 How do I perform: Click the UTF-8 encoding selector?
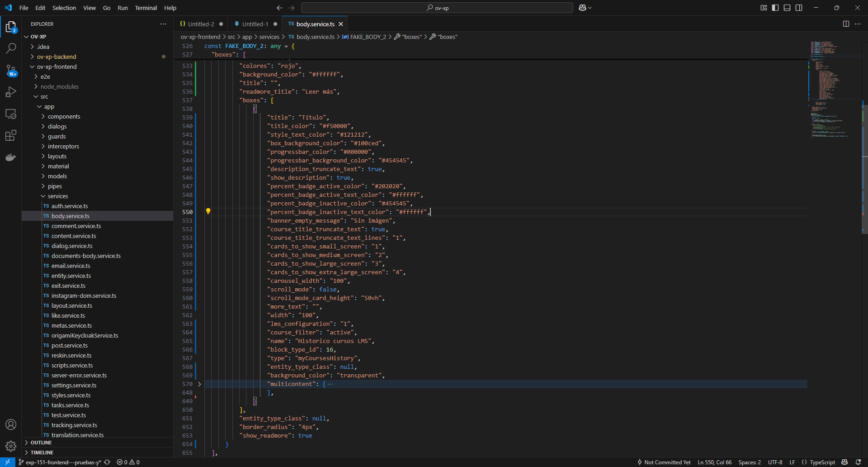click(775, 462)
